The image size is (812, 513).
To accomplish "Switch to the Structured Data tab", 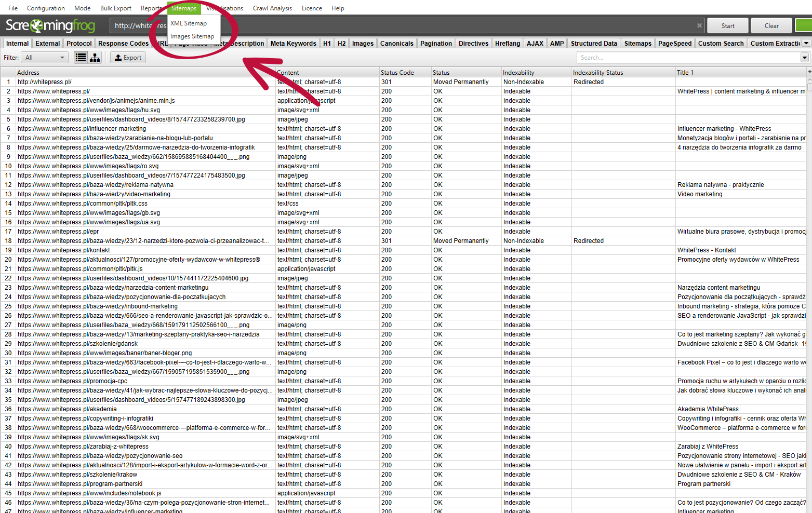I will coord(594,43).
